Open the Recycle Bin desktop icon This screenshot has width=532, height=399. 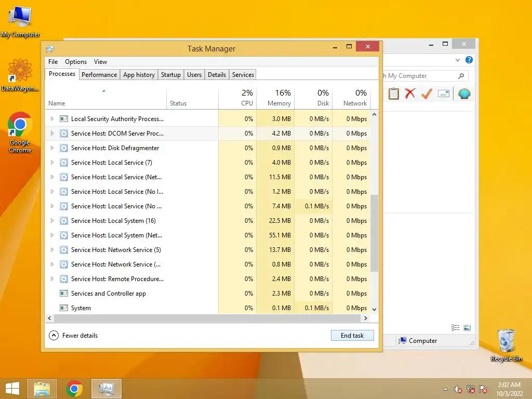tap(506, 345)
